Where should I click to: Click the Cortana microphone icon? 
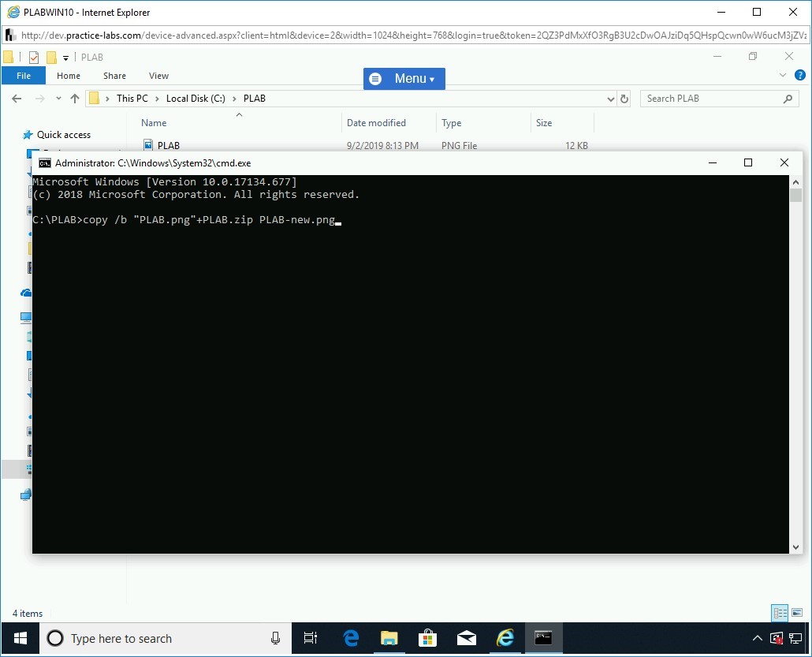pyautogui.click(x=275, y=638)
